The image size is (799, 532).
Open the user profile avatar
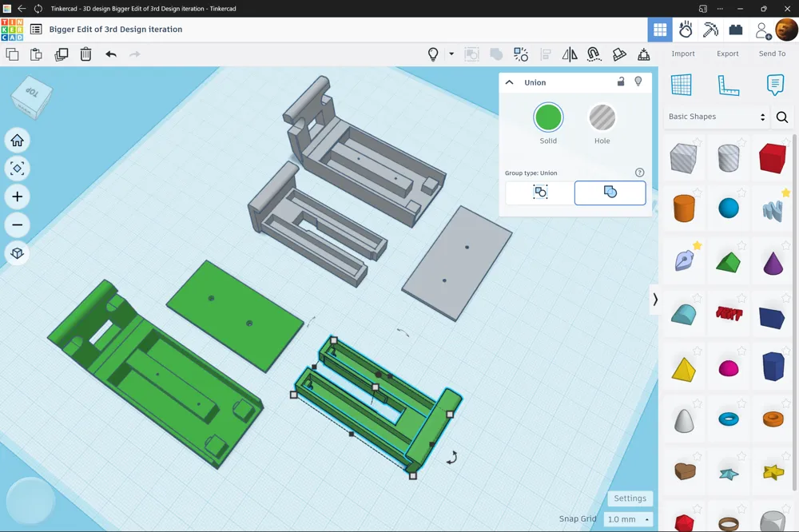(x=786, y=30)
